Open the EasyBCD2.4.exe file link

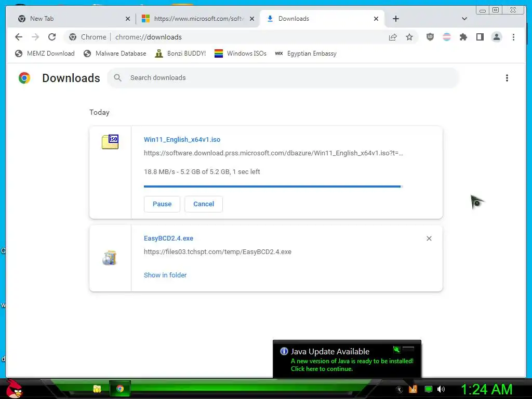pyautogui.click(x=168, y=238)
